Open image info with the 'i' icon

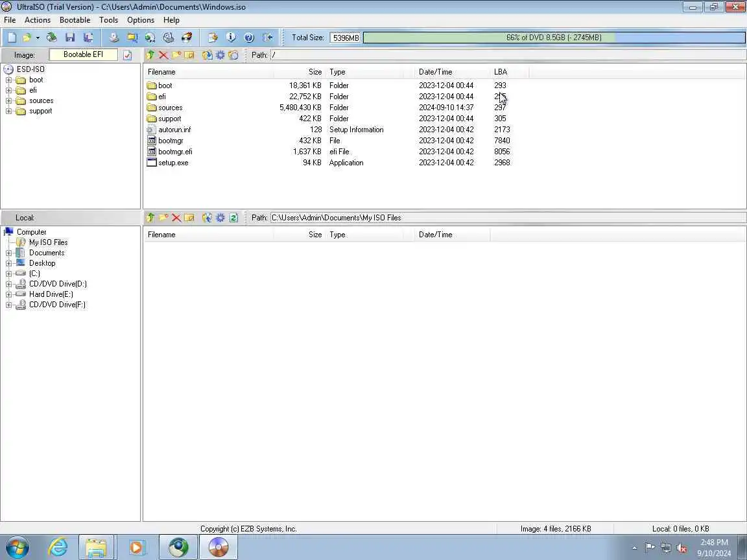[x=231, y=38]
